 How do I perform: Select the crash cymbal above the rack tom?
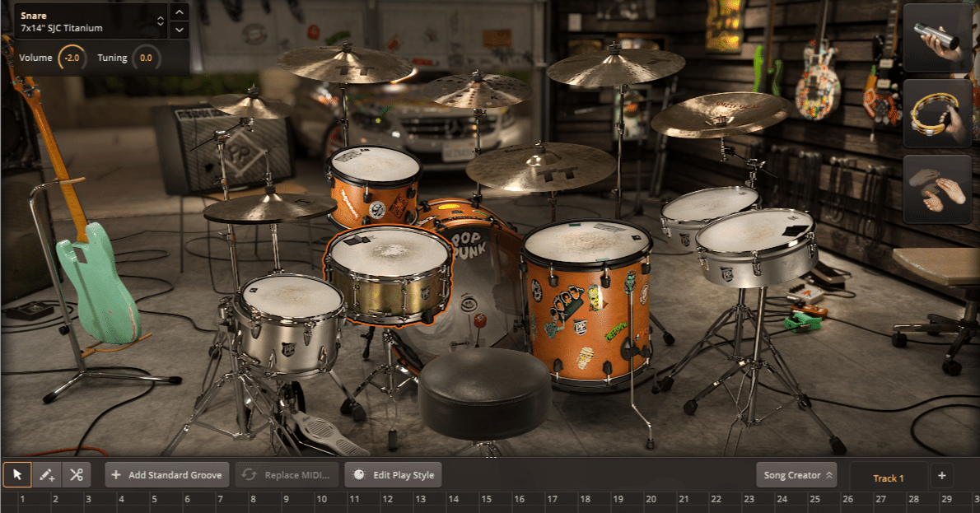point(345,64)
